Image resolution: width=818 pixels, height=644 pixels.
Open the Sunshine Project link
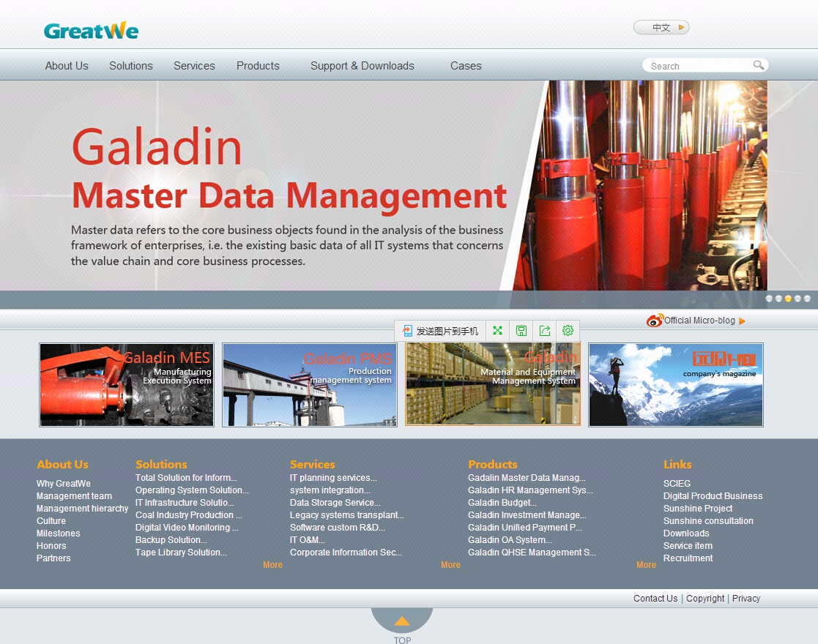698,509
